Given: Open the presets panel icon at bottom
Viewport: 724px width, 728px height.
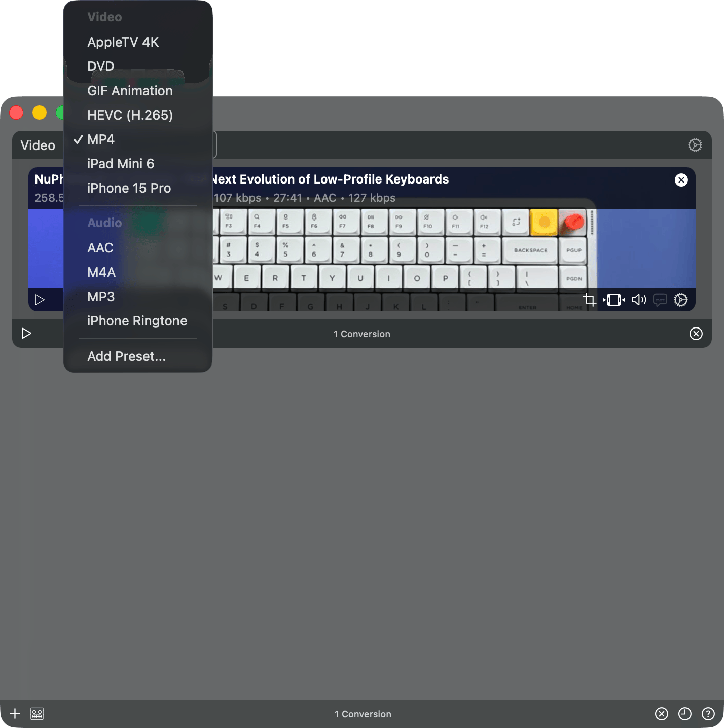Looking at the screenshot, I should [37, 714].
